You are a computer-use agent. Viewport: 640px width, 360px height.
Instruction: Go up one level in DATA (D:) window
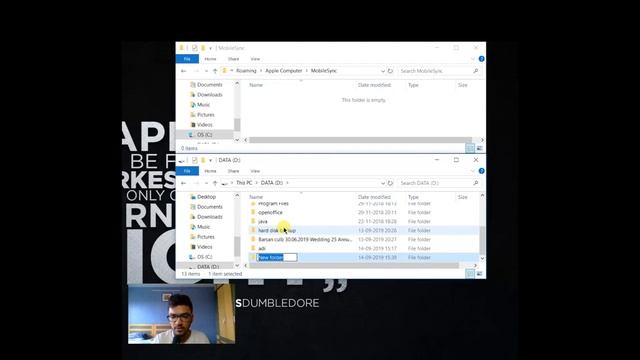click(x=215, y=183)
